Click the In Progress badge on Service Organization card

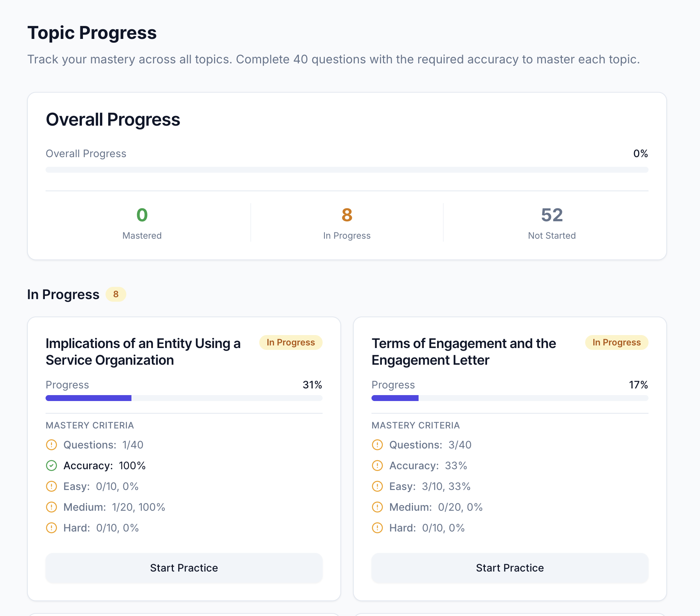pyautogui.click(x=291, y=342)
